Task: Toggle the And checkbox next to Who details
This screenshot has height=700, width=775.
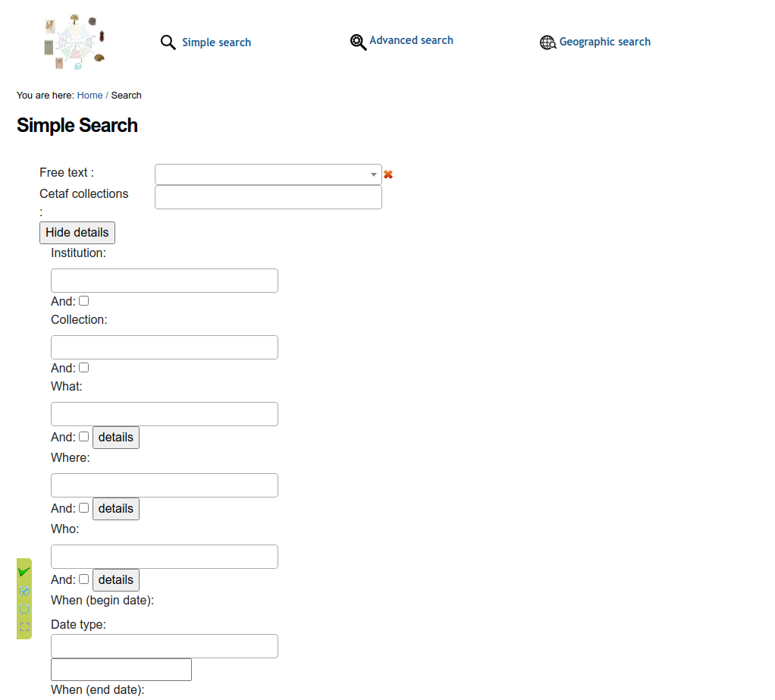Action: pyautogui.click(x=83, y=579)
